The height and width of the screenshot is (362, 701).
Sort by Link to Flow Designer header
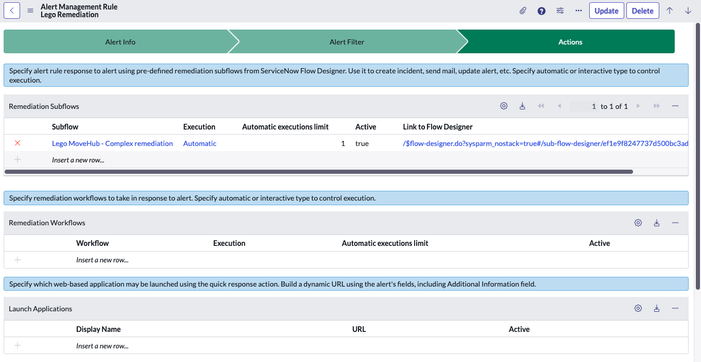tap(438, 127)
